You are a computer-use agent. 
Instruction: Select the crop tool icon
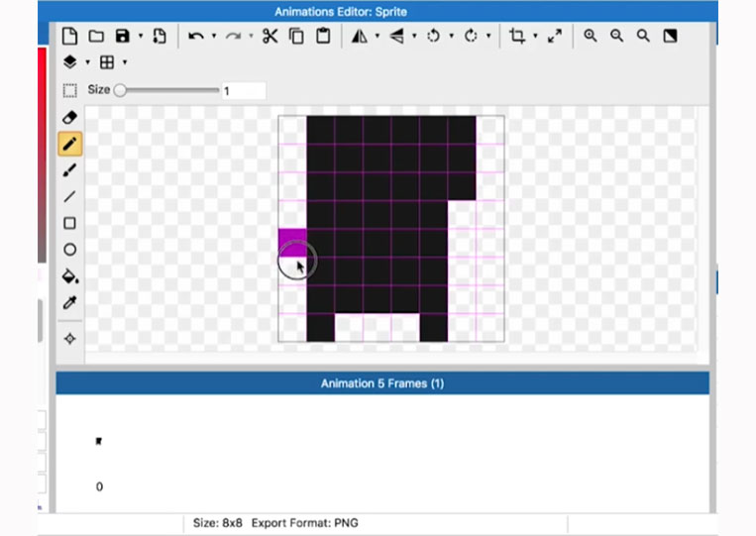pos(517,36)
